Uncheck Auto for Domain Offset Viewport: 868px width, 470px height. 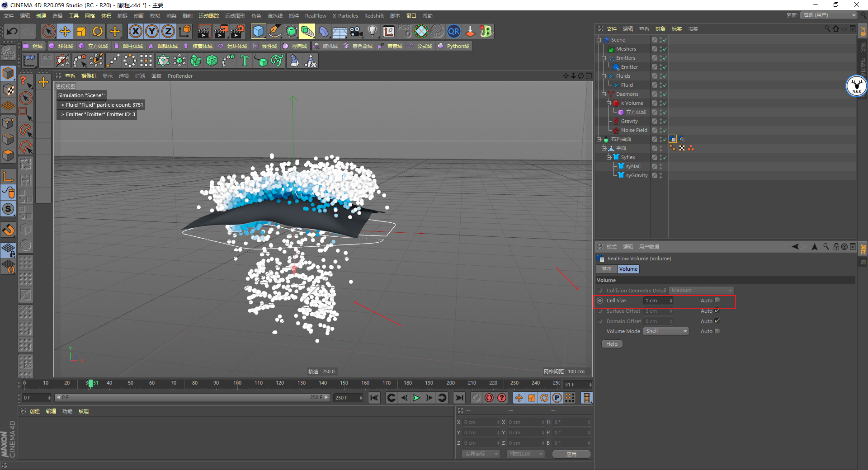coord(717,321)
